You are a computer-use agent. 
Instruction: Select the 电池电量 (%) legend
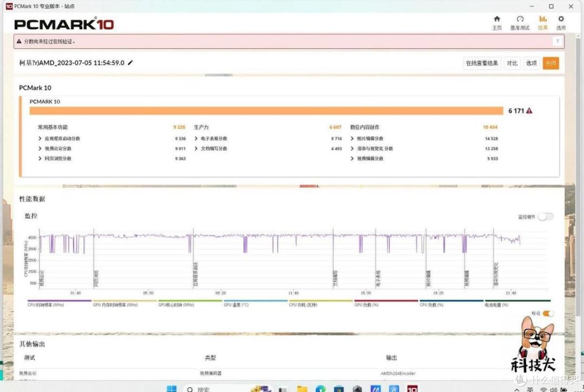coord(517,303)
